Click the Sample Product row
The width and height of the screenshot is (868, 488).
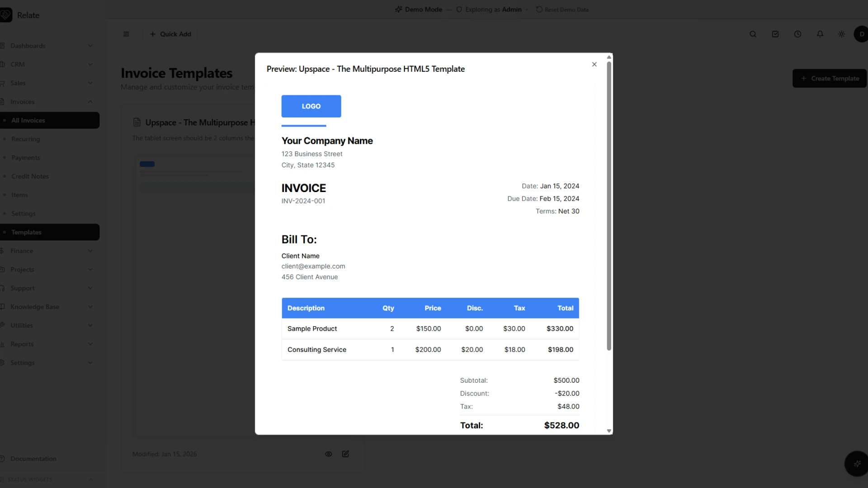click(x=430, y=329)
